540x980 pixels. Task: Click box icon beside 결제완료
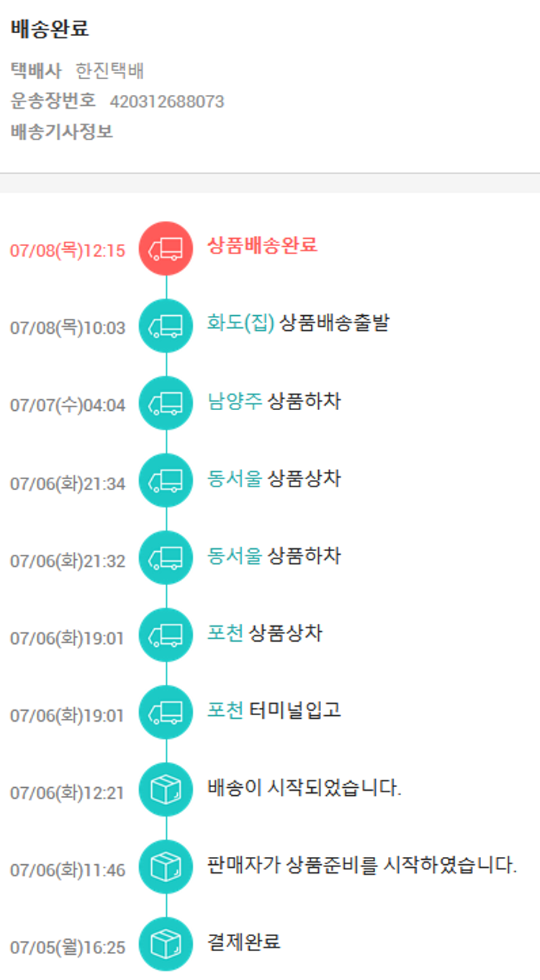tap(166, 944)
